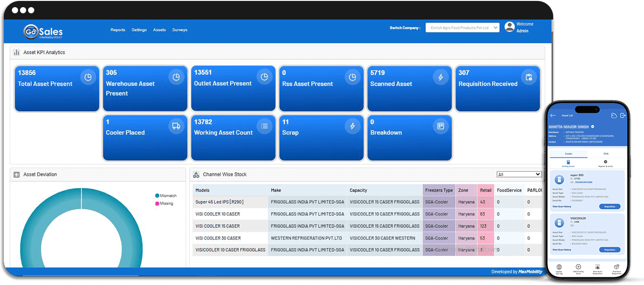This screenshot has width=644, height=285.
Task: Click the lightning icon on Scrap card
Action: coord(352,126)
